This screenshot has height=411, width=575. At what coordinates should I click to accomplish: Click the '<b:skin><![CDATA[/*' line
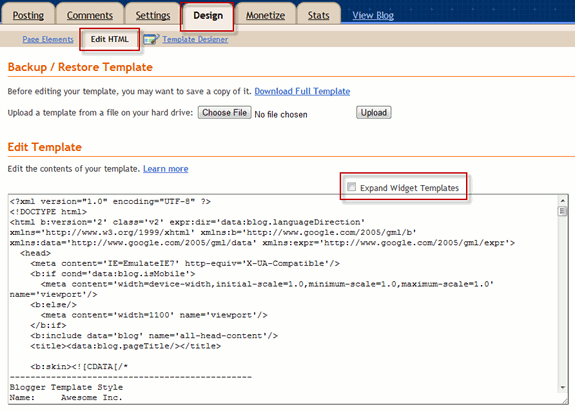[x=79, y=367]
